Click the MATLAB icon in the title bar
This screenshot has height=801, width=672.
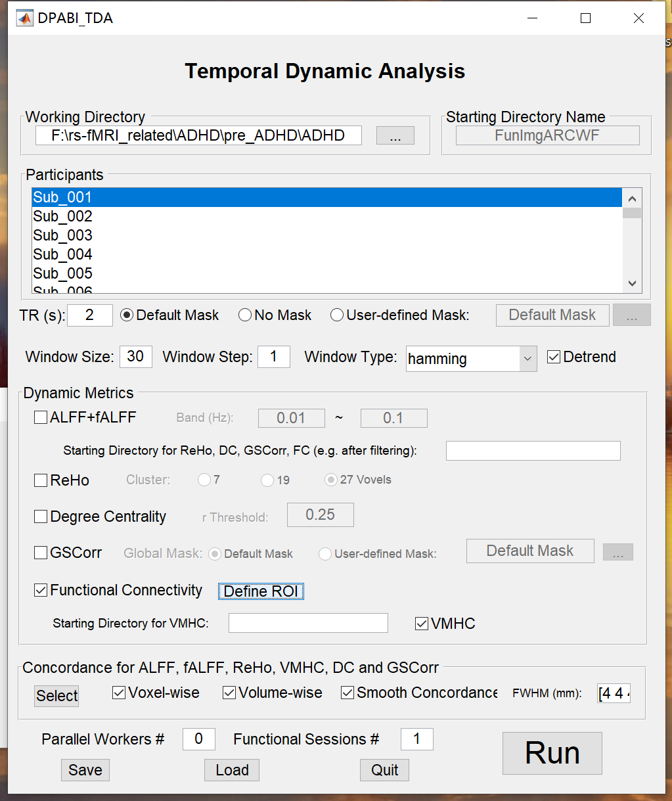point(24,18)
